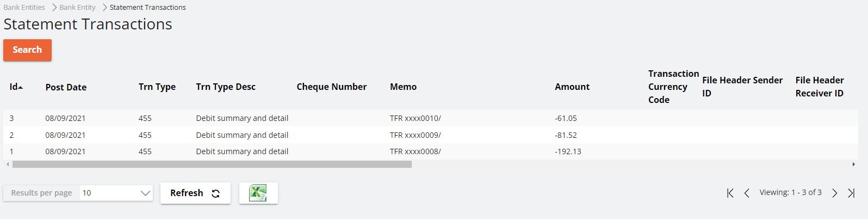Viewport: 868px width, 219px height.
Task: Go to the next results page
Action: tap(835, 193)
